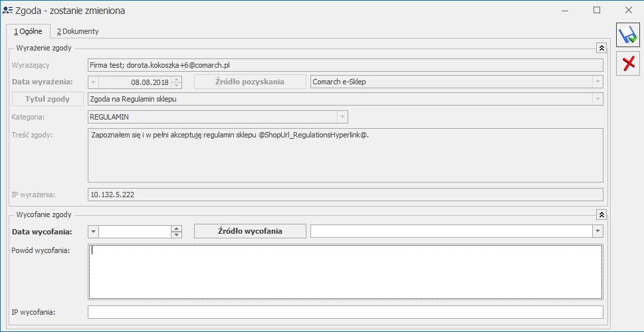
Task: Collapse the Wycofanie zgody section
Action: pyautogui.click(x=601, y=214)
